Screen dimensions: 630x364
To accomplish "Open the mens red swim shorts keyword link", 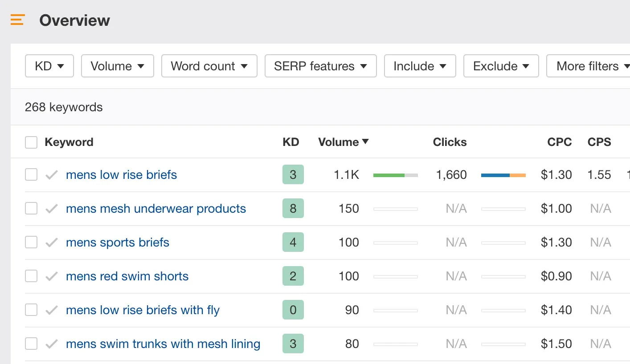I will pos(127,276).
